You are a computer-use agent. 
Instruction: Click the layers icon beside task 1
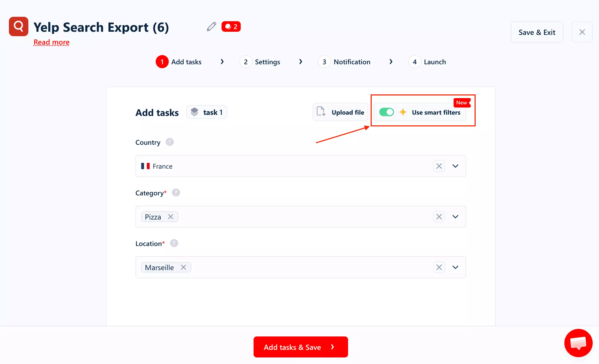click(x=195, y=112)
